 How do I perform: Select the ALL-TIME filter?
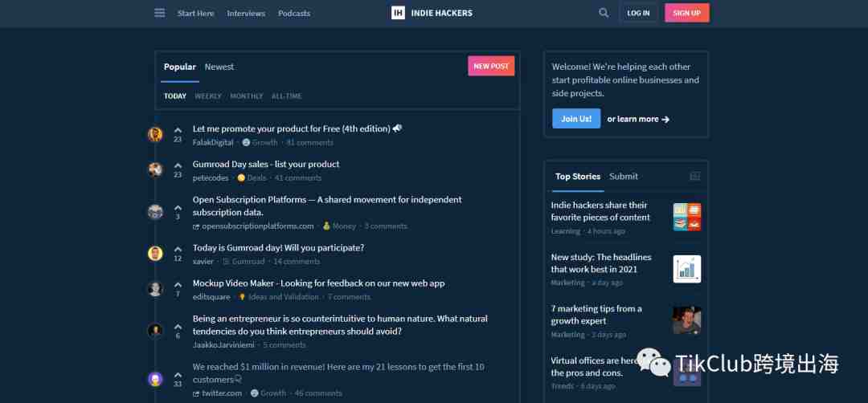287,96
